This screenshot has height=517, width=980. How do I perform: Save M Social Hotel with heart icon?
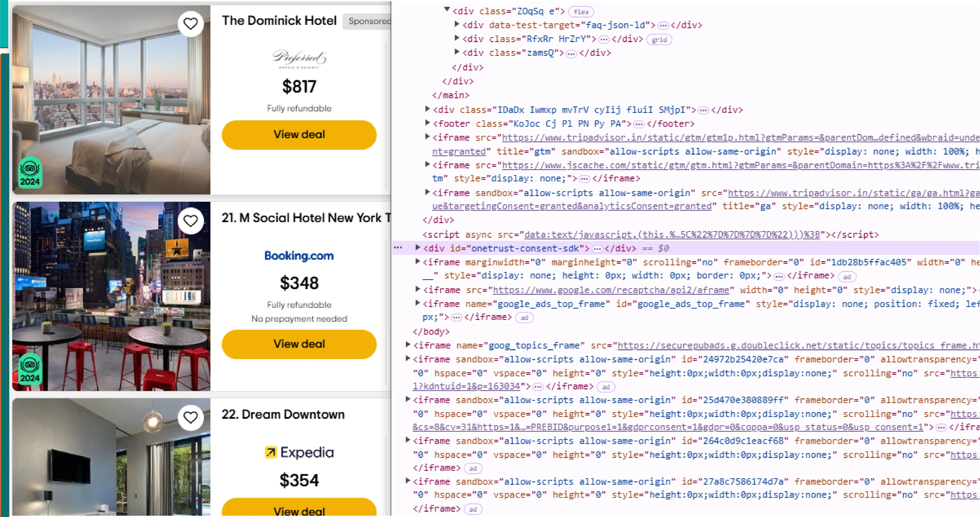pos(191,221)
